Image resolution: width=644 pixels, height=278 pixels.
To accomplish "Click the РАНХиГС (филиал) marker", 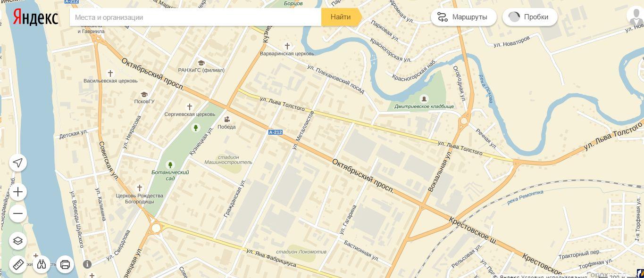I will point(201,63).
